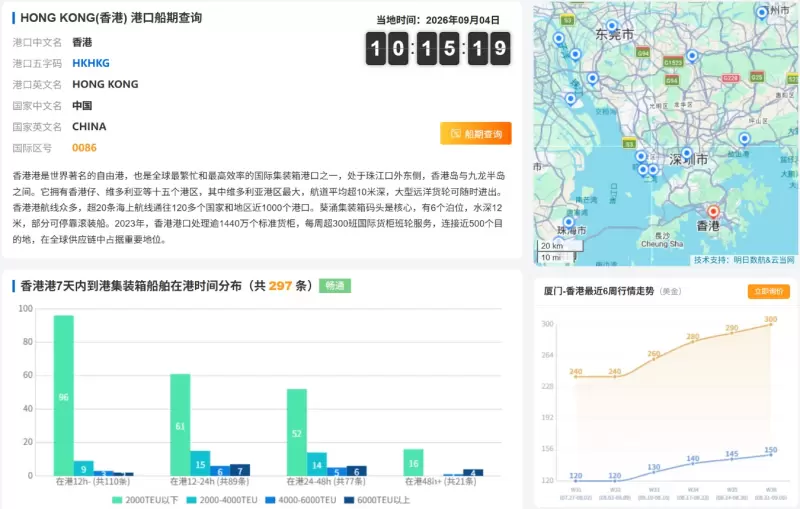Image resolution: width=800 pixels, height=509 pixels.
Task: Click the HONG KONG(香港) 港口船期查询 heading
Action: 111,18
